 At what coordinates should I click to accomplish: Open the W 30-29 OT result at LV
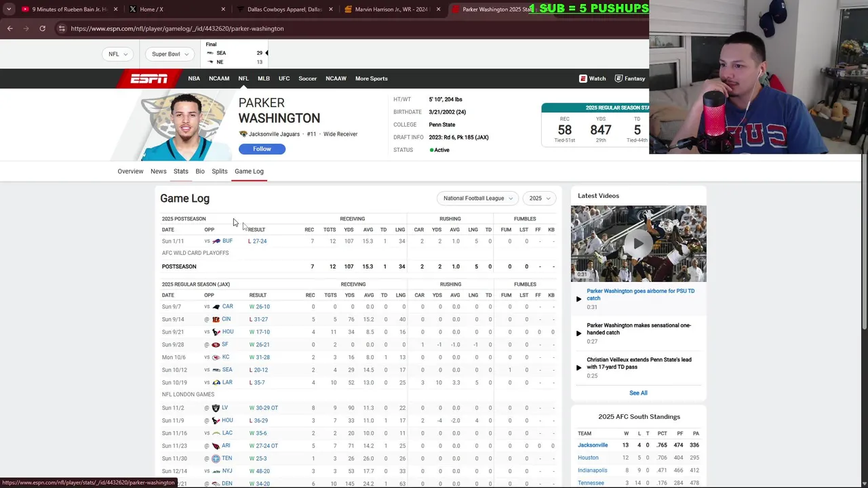tap(264, 408)
